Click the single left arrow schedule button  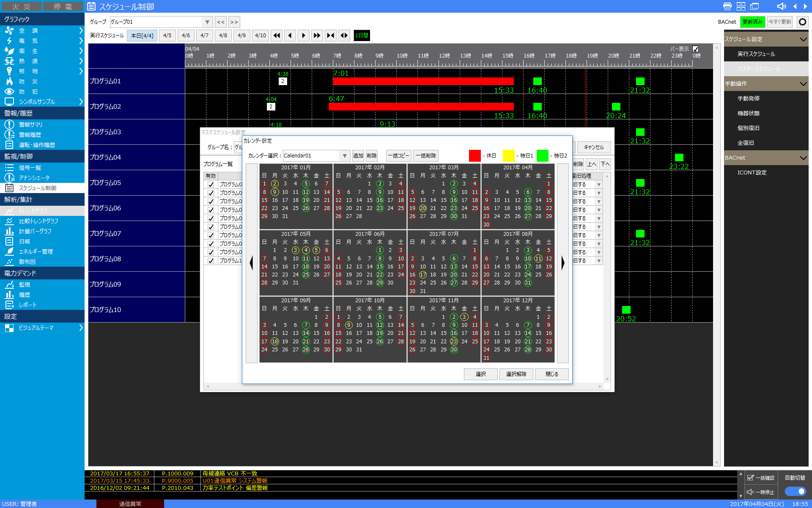tap(290, 36)
